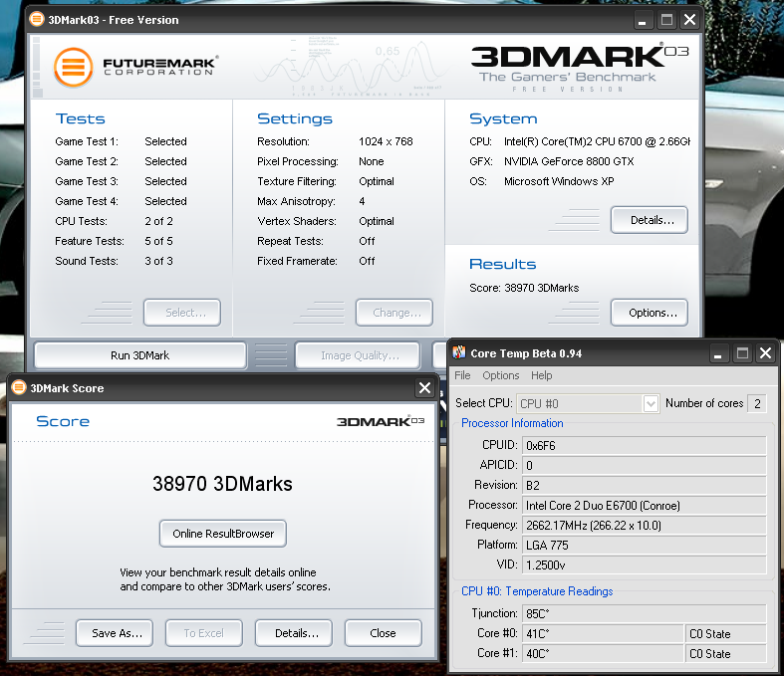Image resolution: width=784 pixels, height=676 pixels.
Task: Click the GFX value NVIDIA GeForce 8800 GTX
Action: (x=569, y=161)
